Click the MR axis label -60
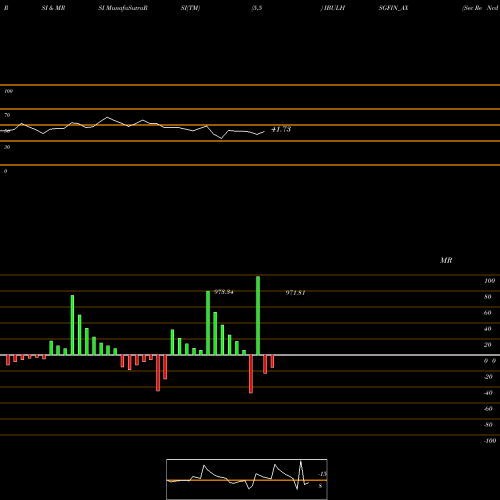 click(x=488, y=409)
